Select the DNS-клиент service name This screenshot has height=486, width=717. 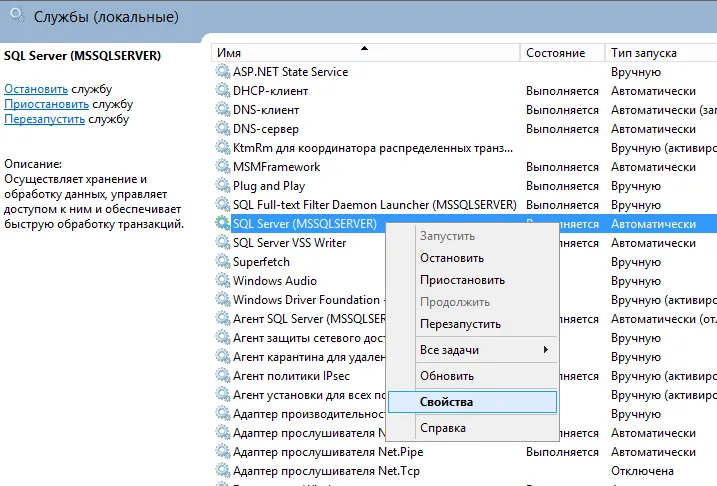(266, 110)
